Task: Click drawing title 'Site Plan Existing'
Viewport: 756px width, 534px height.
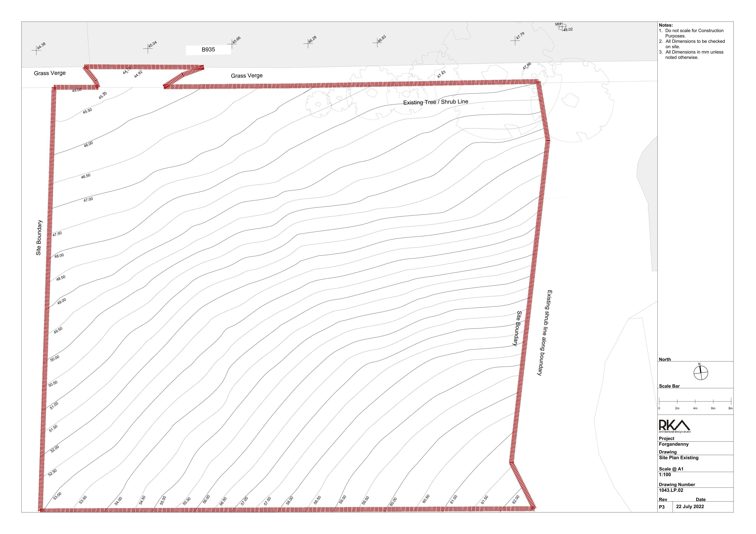Action: tap(679, 458)
